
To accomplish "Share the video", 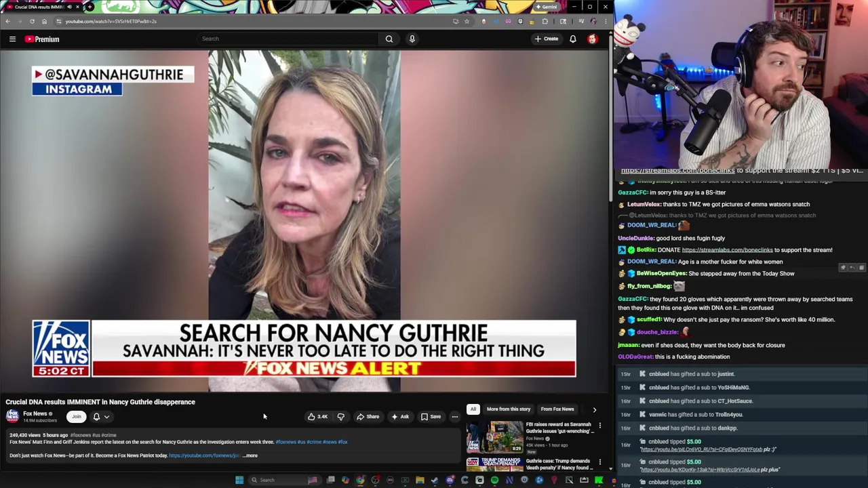I will tap(368, 417).
